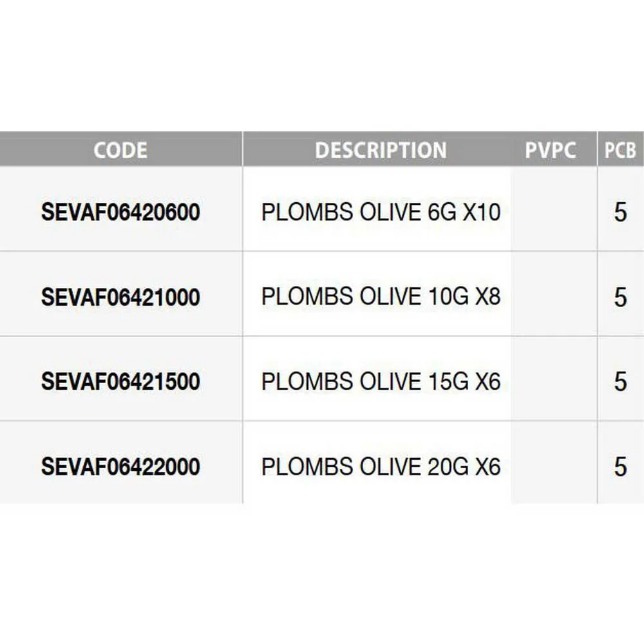Select empty PVPC cell for PLOMBS OLIVE 15G X6
Image resolution: width=644 pixels, height=644 pixels.
[x=553, y=379]
